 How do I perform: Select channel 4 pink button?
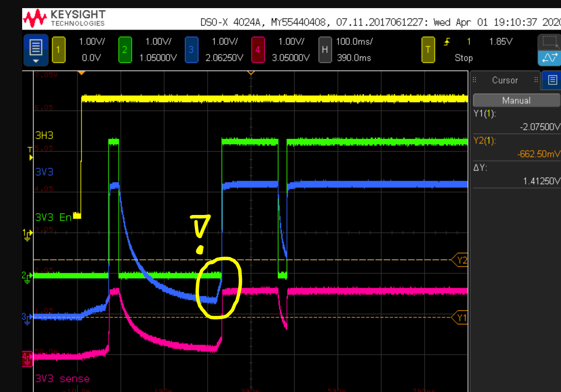point(257,49)
